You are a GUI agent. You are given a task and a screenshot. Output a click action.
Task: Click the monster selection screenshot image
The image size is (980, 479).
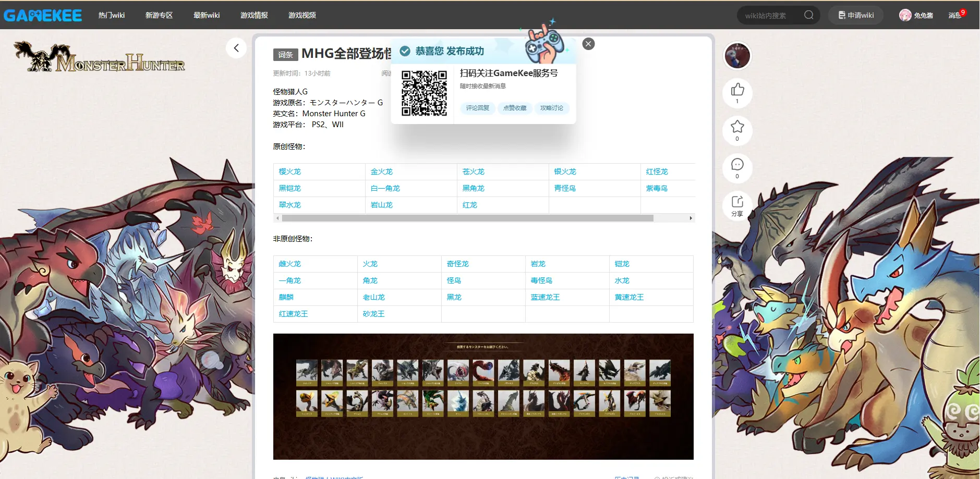(x=483, y=396)
